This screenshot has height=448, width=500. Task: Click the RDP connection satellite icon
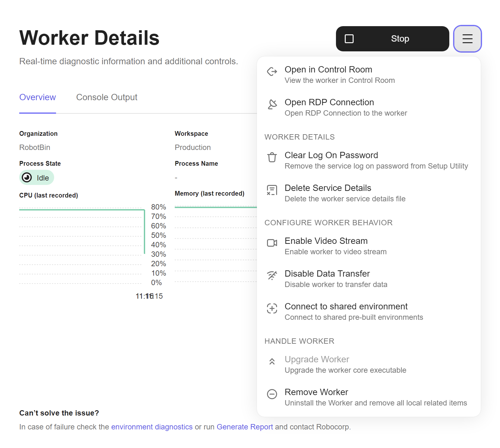click(272, 104)
